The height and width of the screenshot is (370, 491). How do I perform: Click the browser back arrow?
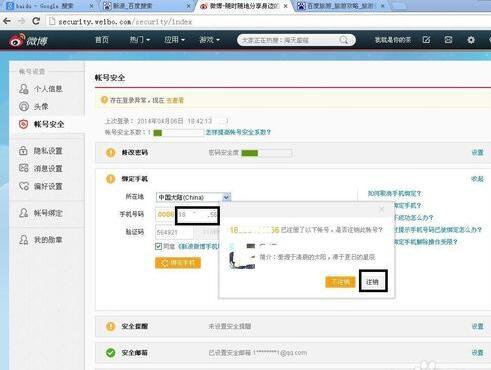[7, 21]
